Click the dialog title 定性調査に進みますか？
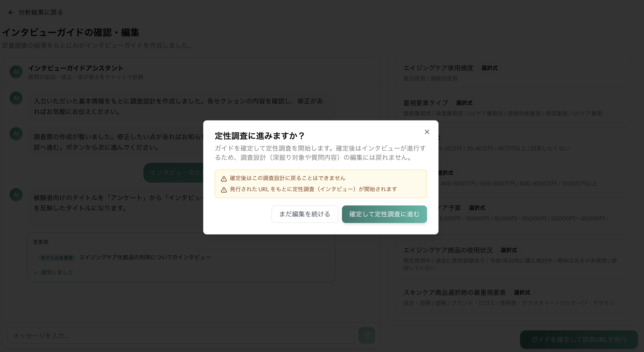 click(x=260, y=136)
